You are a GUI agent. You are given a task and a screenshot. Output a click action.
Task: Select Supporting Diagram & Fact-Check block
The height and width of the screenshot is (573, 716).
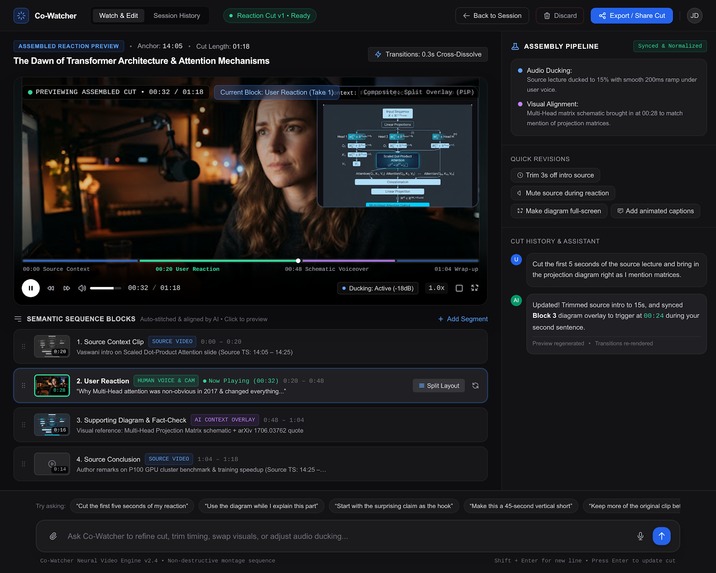tap(250, 425)
